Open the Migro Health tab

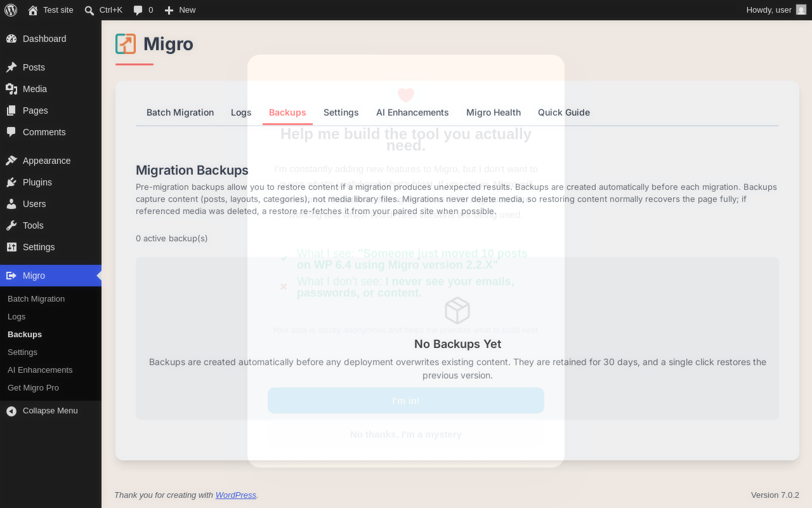[x=494, y=112]
